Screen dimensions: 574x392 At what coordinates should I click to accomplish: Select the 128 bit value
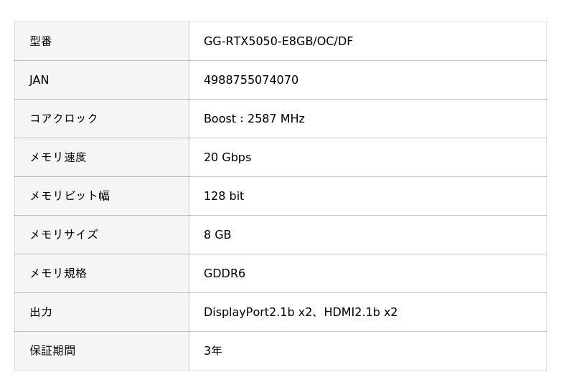point(224,196)
